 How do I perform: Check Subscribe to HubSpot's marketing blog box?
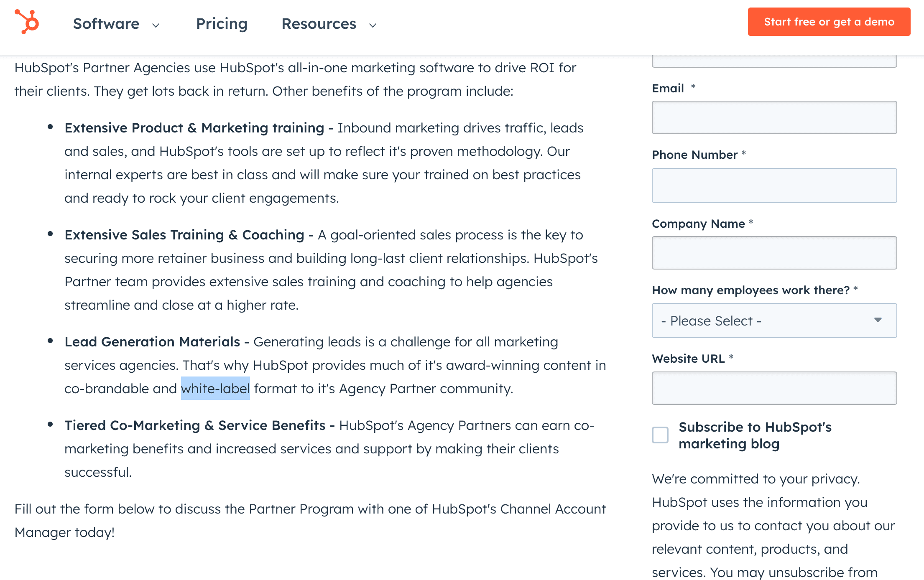(x=660, y=435)
